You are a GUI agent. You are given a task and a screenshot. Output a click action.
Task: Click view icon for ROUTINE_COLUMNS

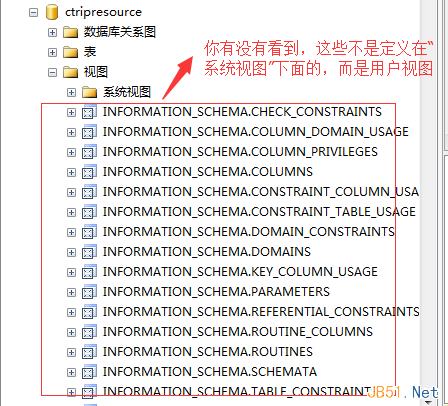coord(89,332)
